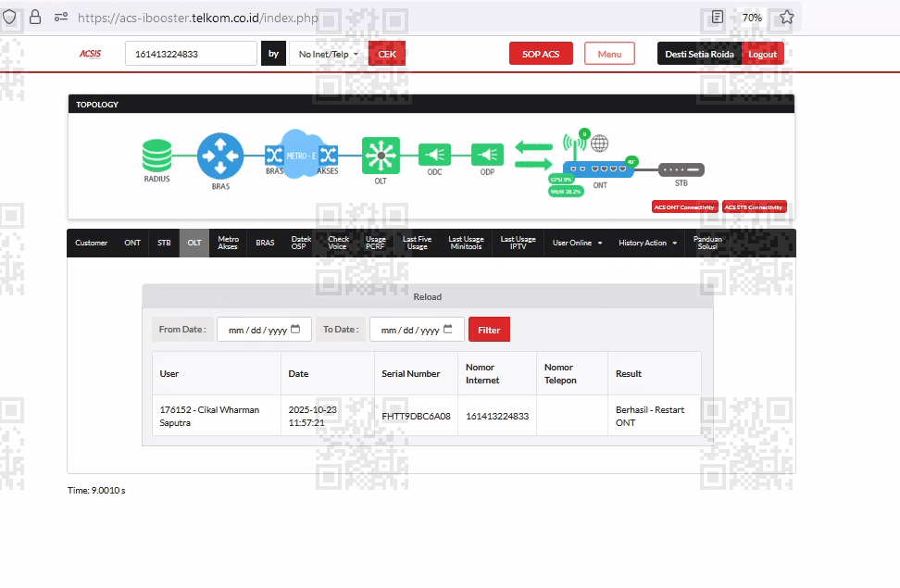Open the Last Usage Minitools tab
The height and width of the screenshot is (588, 900).
click(x=466, y=243)
